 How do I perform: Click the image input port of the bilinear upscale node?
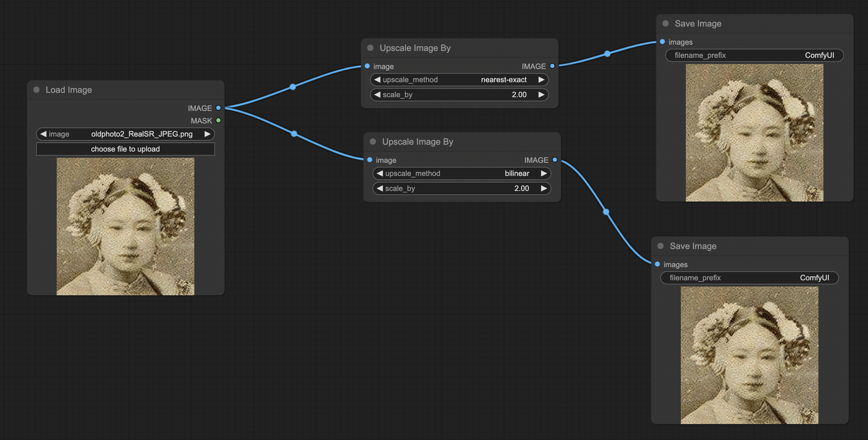point(370,160)
